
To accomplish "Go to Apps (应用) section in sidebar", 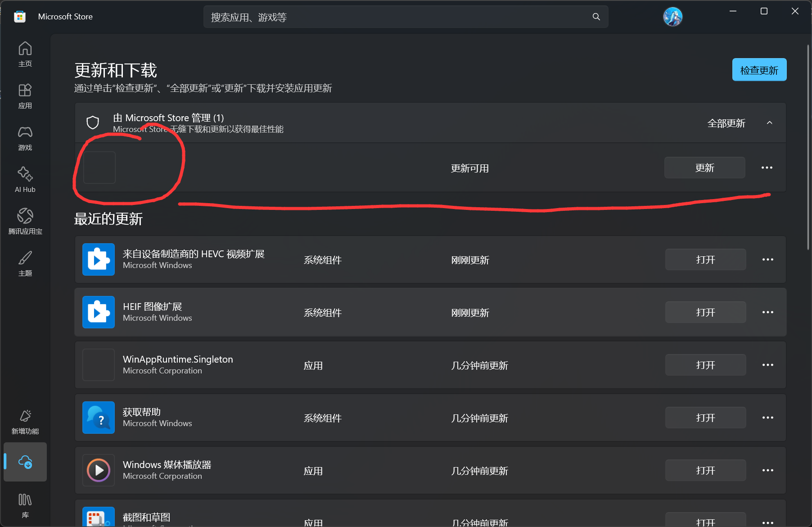I will tap(25, 96).
